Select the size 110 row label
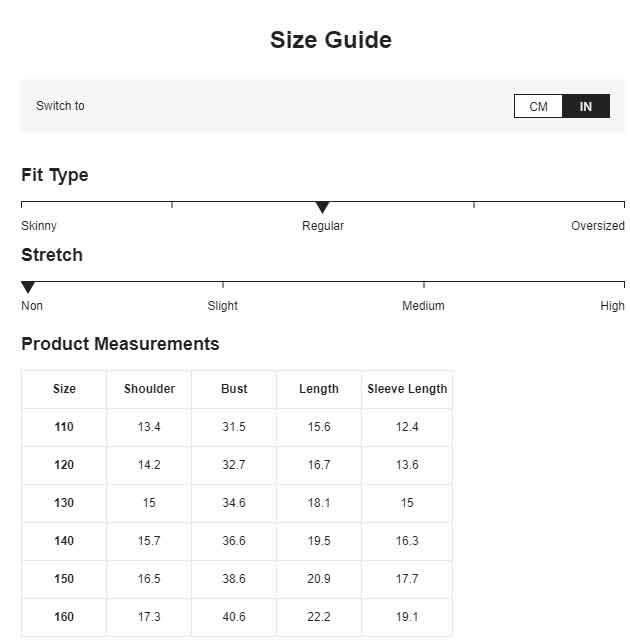The image size is (630, 642). [64, 427]
